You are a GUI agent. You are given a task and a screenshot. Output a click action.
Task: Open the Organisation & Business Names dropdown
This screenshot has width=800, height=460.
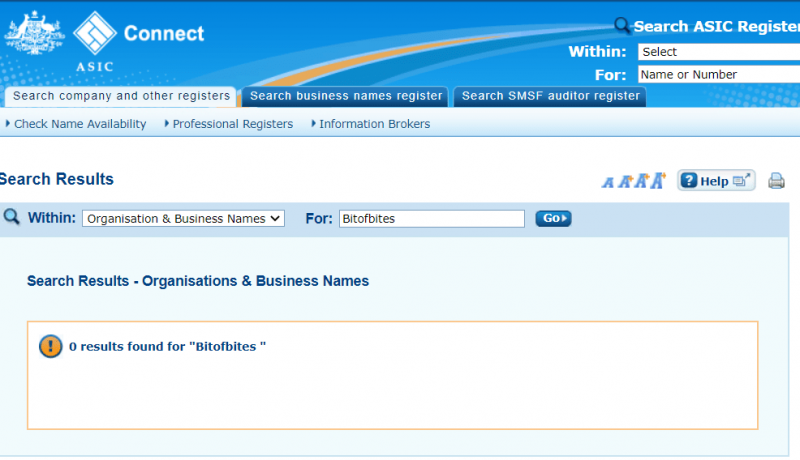click(183, 218)
